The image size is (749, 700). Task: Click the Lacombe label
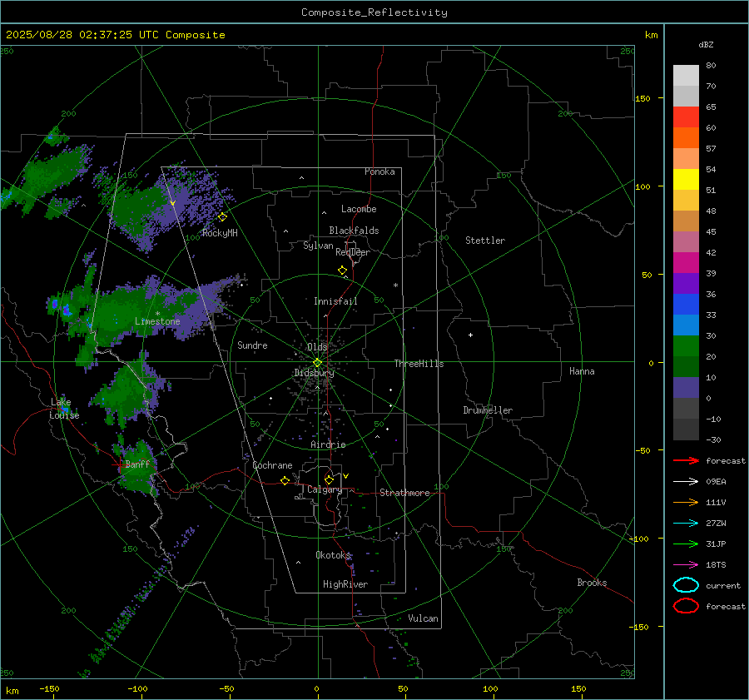click(359, 209)
